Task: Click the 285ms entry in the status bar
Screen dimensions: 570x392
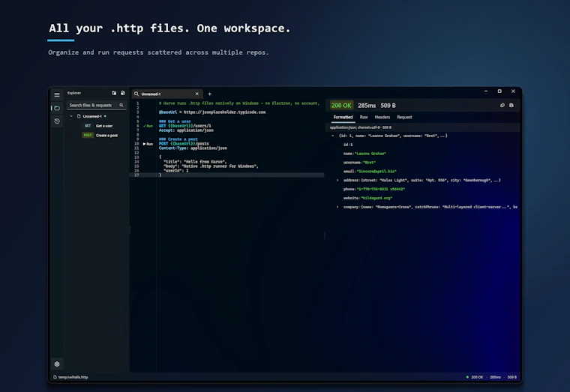Action: [495, 377]
